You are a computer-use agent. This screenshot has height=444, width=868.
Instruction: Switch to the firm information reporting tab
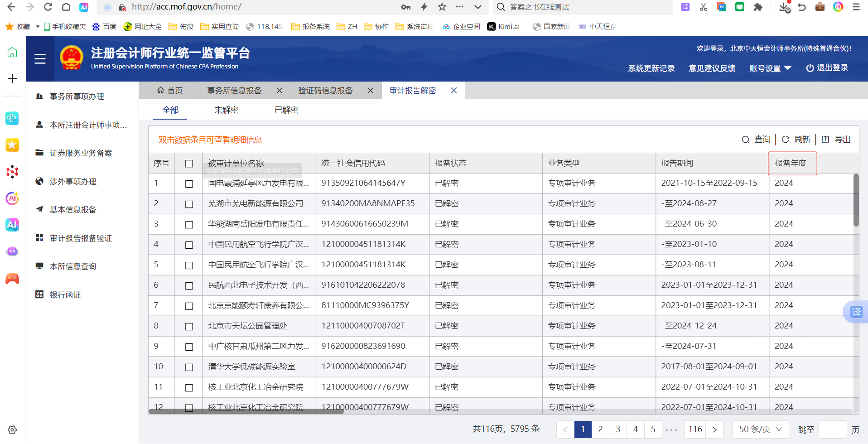tap(235, 91)
